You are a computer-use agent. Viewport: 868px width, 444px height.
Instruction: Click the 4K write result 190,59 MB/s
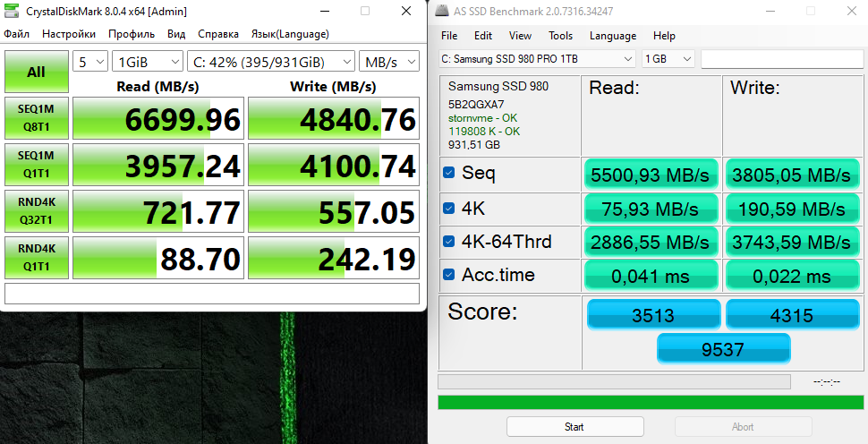[x=792, y=209]
